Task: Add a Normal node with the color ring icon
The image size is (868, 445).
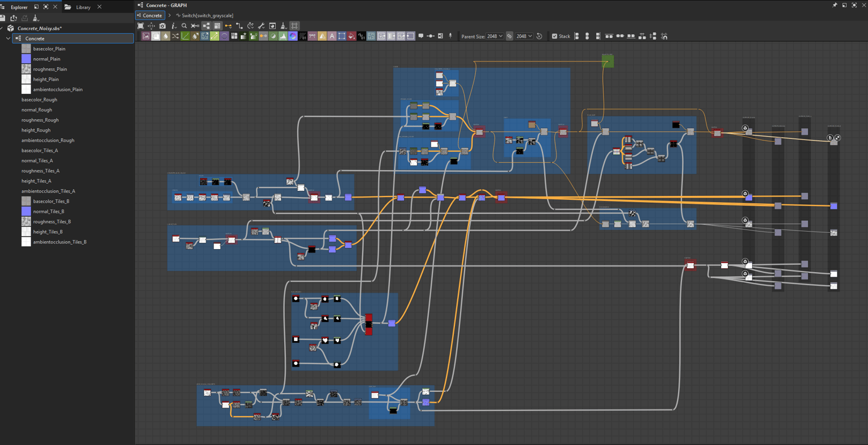Action: [293, 36]
